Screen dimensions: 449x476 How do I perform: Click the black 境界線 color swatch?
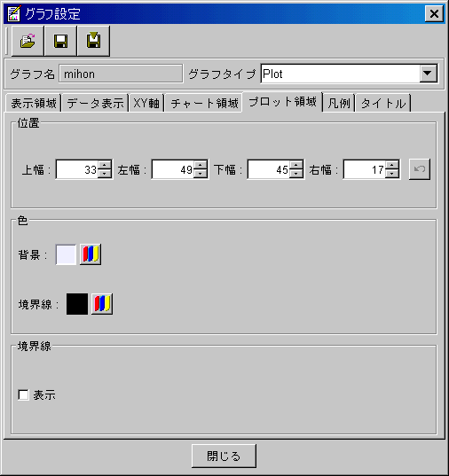coord(77,303)
